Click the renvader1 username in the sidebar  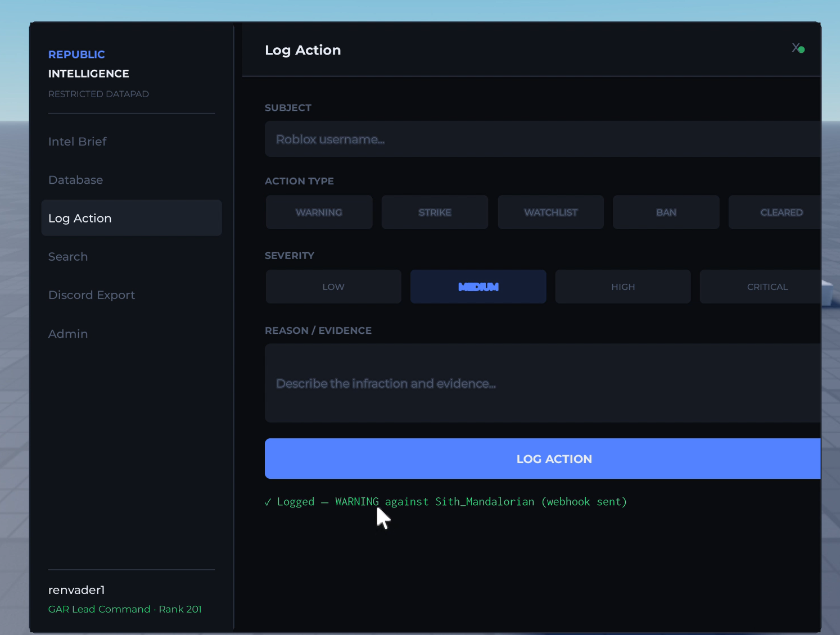[x=76, y=590]
